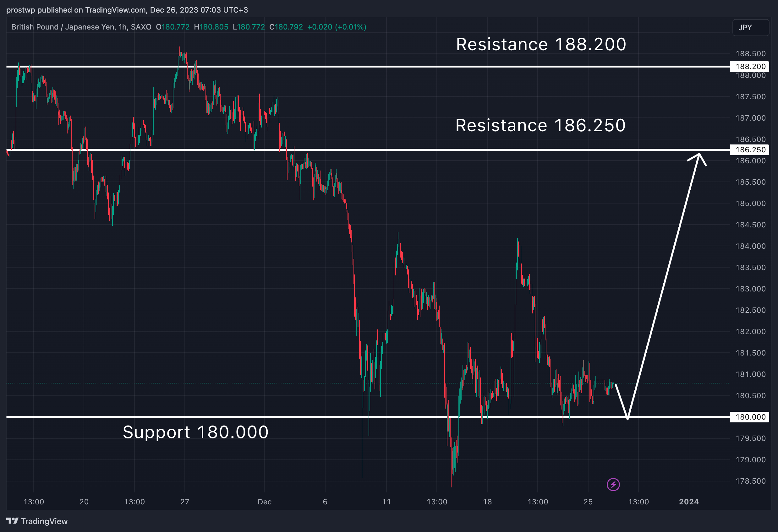This screenshot has width=778, height=532.
Task: Click the 186.250 price label
Action: 749,149
